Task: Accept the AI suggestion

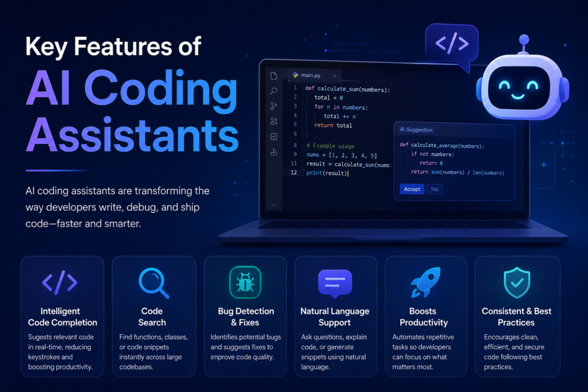Action: tap(412, 189)
